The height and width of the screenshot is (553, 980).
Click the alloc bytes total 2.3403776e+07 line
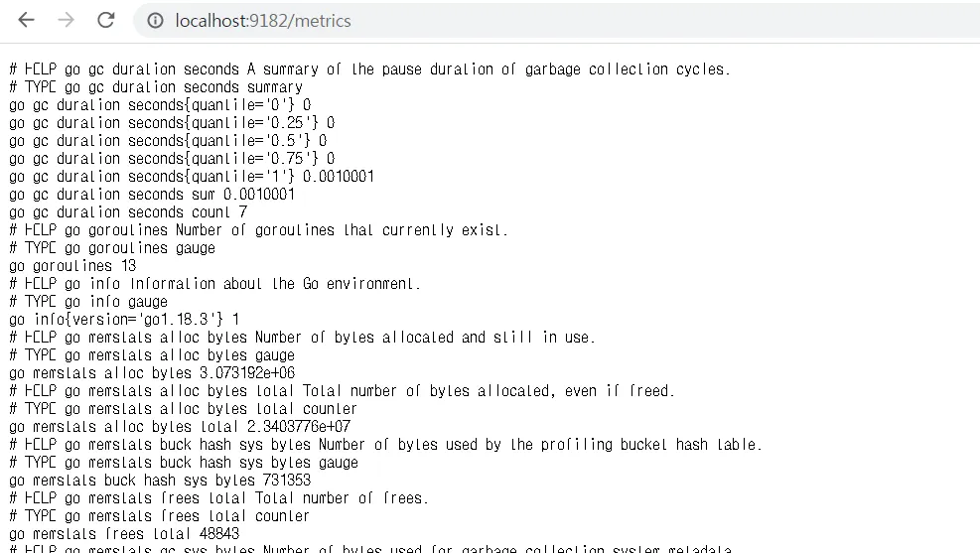point(180,427)
